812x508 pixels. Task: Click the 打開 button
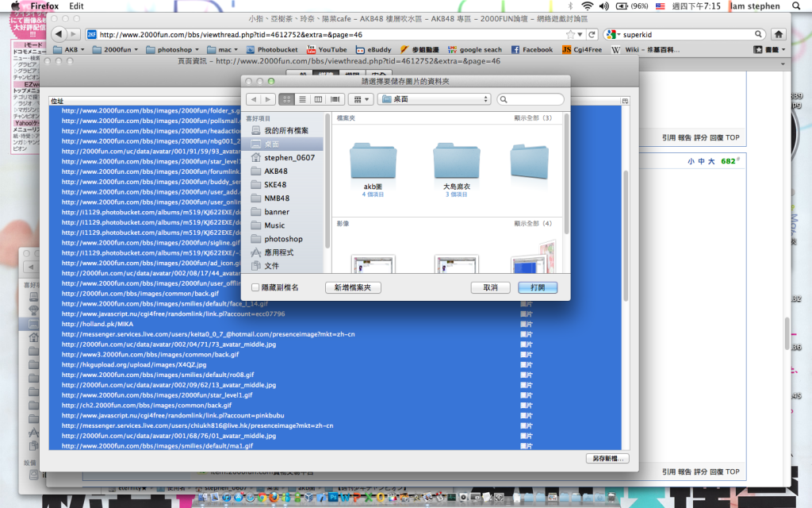(538, 287)
